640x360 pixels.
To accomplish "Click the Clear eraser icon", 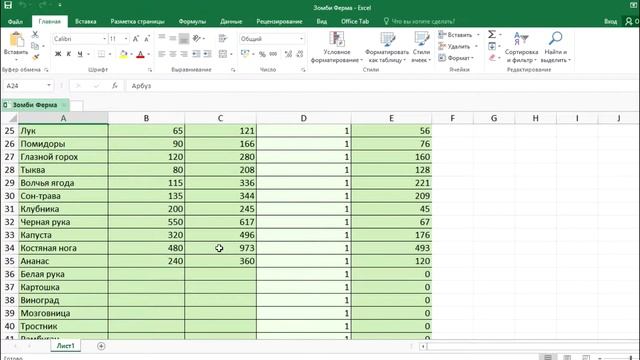I will click(492, 58).
